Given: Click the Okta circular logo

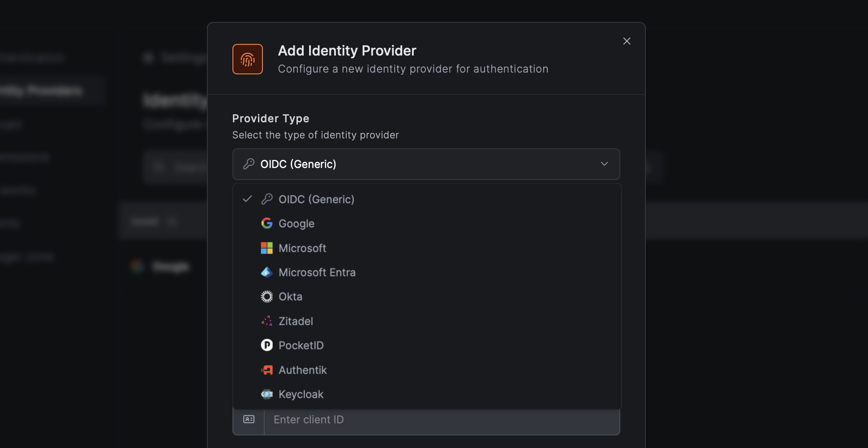Looking at the screenshot, I should 266,297.
